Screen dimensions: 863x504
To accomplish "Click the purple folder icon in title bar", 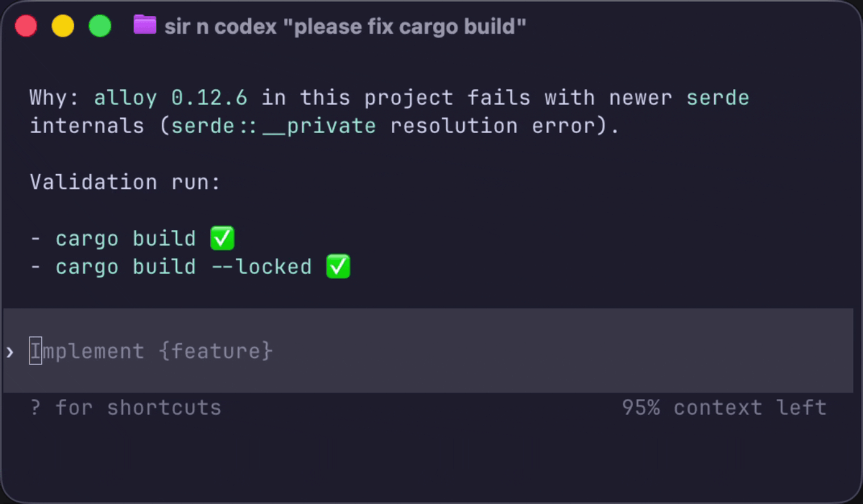I will coord(145,27).
